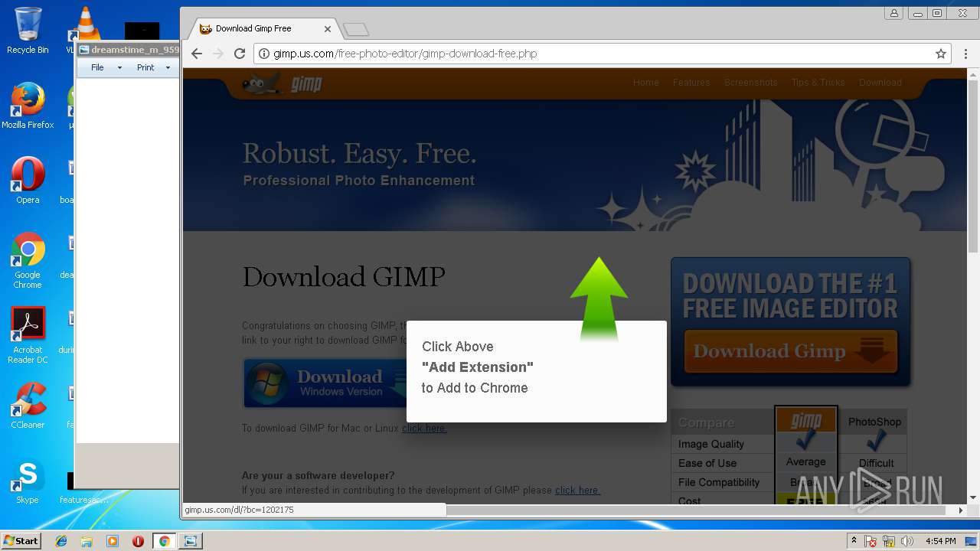This screenshot has width=980, height=551.
Task: Follow Mac or Linux 'click here' link
Action: tap(424, 429)
